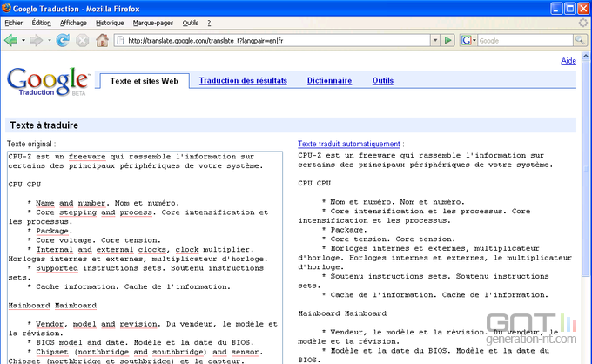This screenshot has height=364, width=592.
Task: Open the Back history dropdown arrow
Action: pyautogui.click(x=23, y=40)
